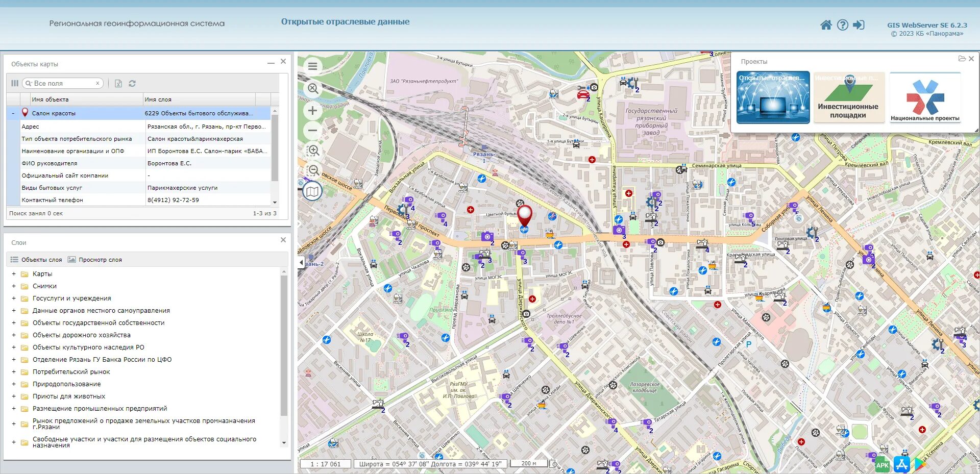
Task: Expand Объекты дорожного хозяйства folder
Action: (x=14, y=335)
